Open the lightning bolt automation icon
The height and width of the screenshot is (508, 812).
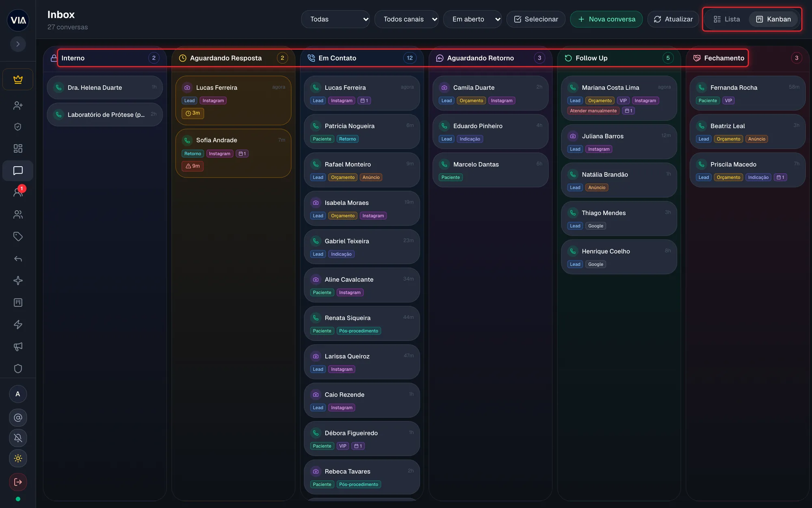pyautogui.click(x=18, y=324)
